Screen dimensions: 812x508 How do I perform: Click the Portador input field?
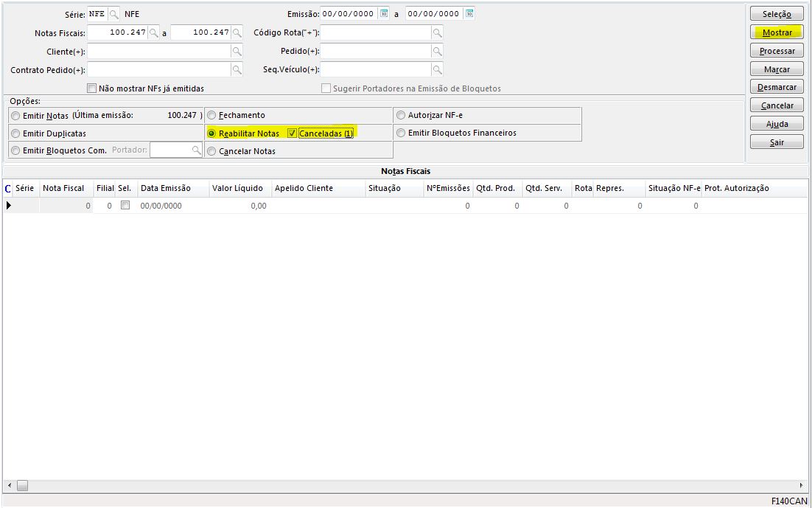170,150
